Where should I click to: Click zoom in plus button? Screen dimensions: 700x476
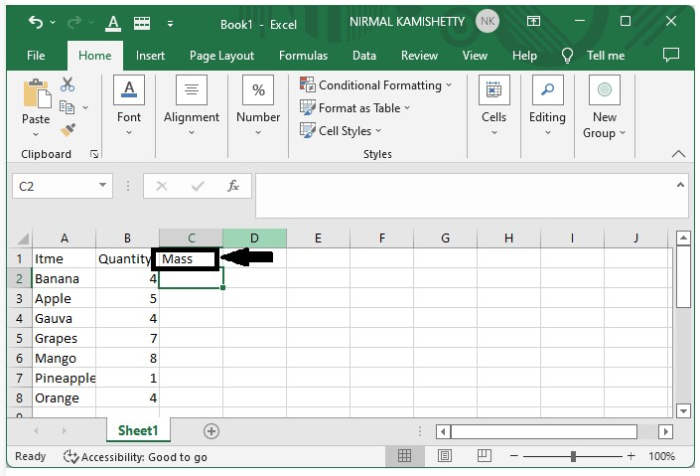631,456
